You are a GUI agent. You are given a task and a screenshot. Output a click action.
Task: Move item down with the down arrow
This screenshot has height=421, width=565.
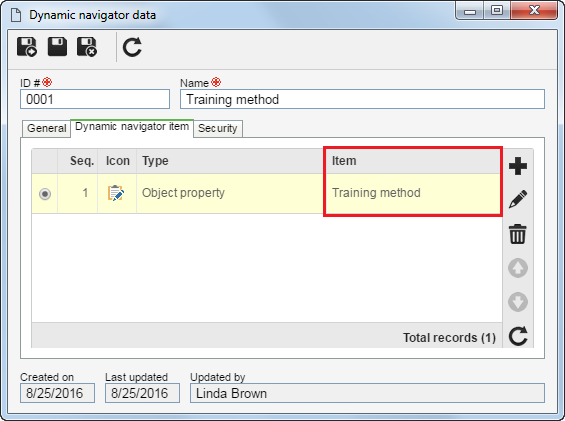click(x=518, y=302)
